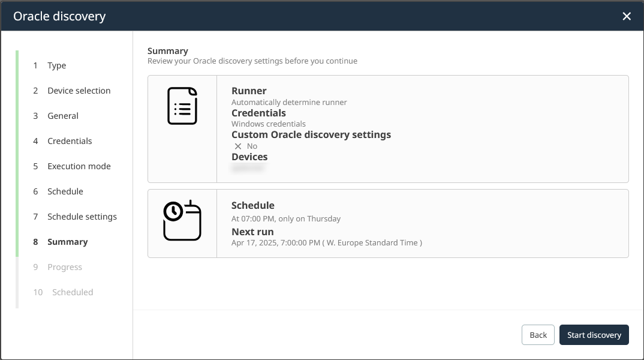Click the X icon beside No

[x=236, y=146]
